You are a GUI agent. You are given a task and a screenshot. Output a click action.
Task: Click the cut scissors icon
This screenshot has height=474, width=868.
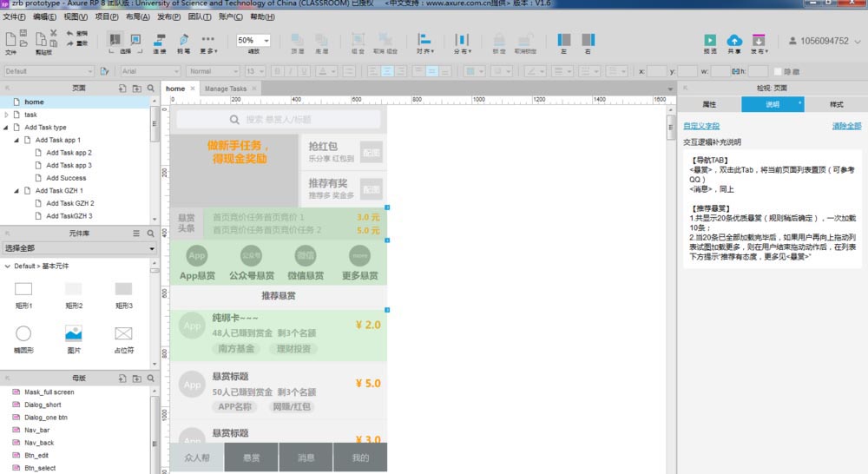coord(54,33)
